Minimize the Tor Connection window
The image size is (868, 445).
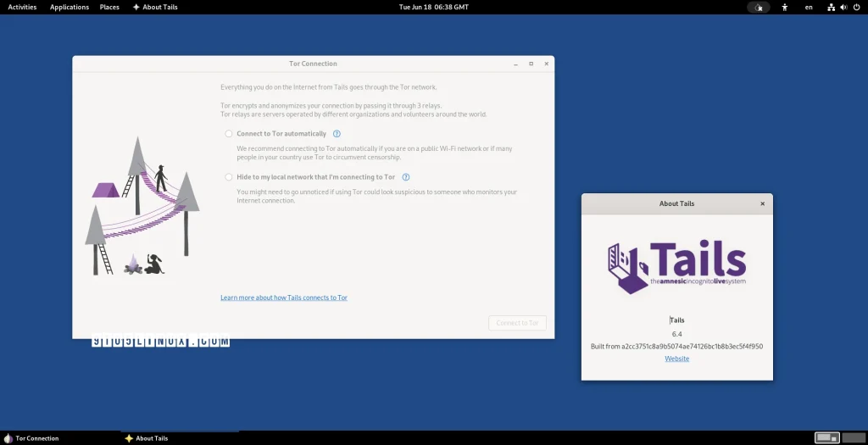click(x=515, y=64)
